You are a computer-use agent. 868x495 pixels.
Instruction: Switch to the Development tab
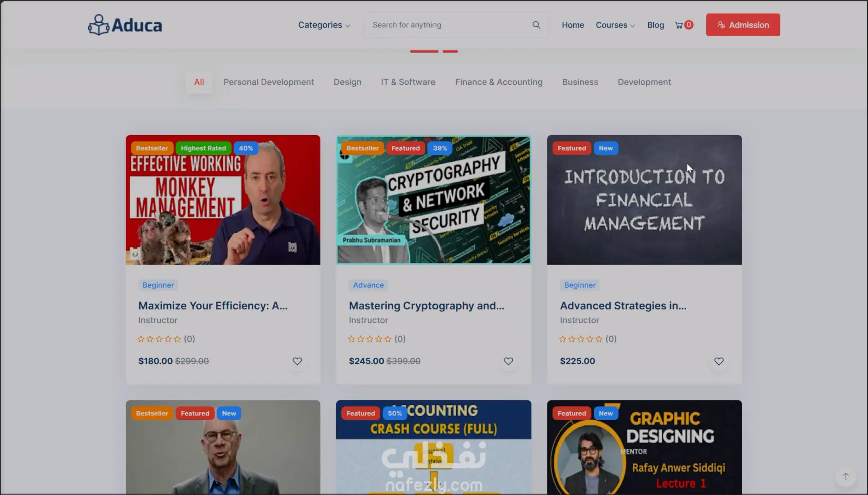coord(644,82)
